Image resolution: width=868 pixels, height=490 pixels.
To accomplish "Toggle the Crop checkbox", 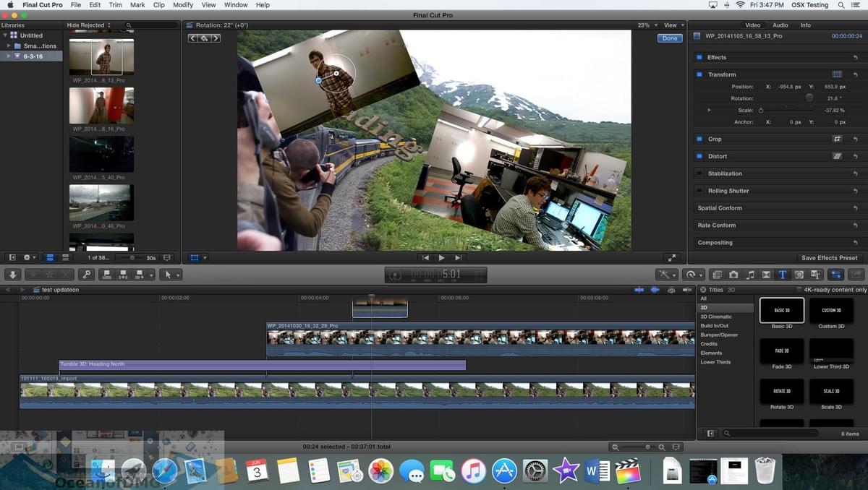I will click(699, 139).
